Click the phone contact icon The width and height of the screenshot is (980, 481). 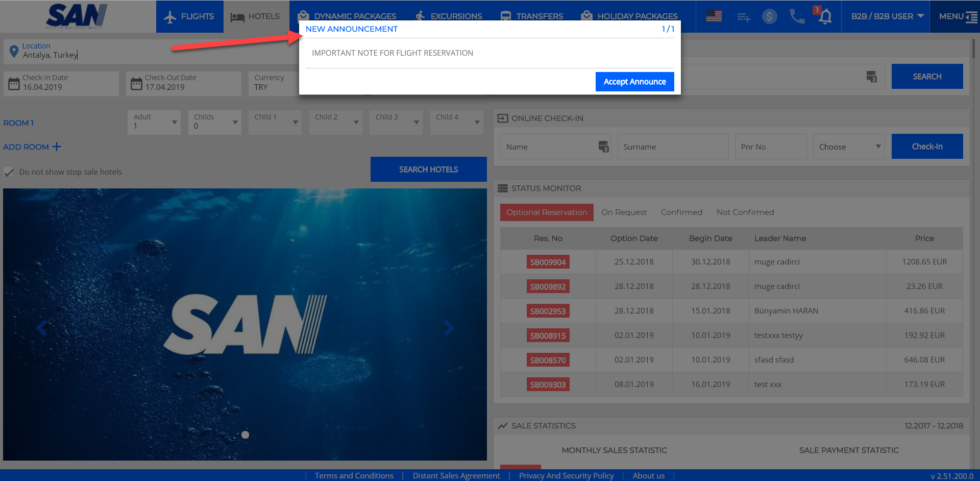tap(797, 16)
